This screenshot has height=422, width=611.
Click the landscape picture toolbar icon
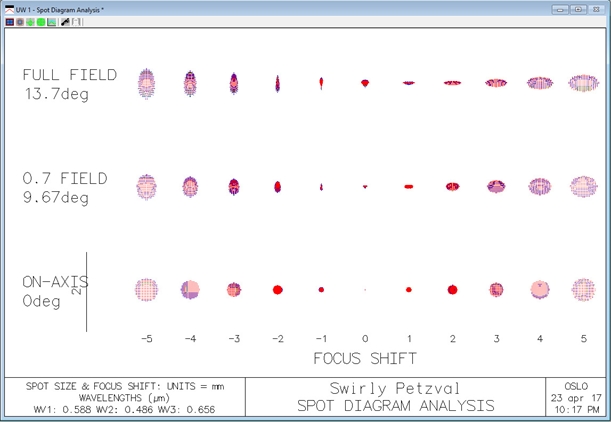tap(51, 22)
